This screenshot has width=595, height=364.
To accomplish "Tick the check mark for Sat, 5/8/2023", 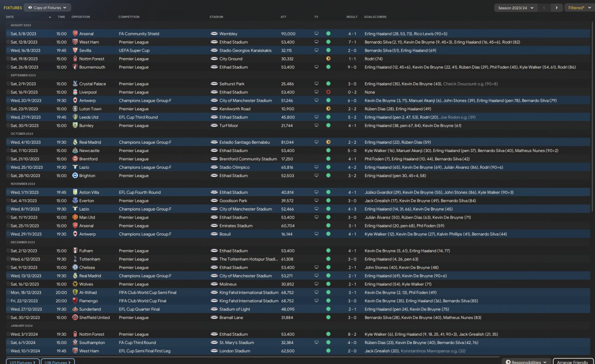I will point(8,34).
